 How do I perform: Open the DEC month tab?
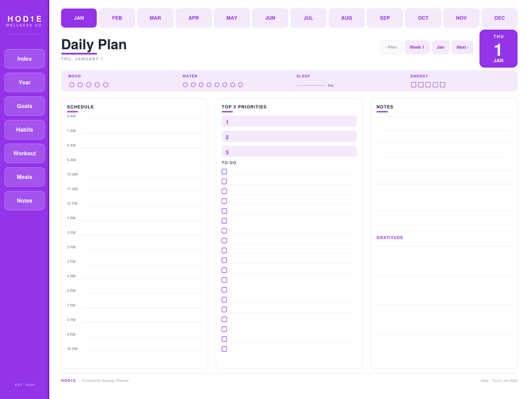point(499,18)
